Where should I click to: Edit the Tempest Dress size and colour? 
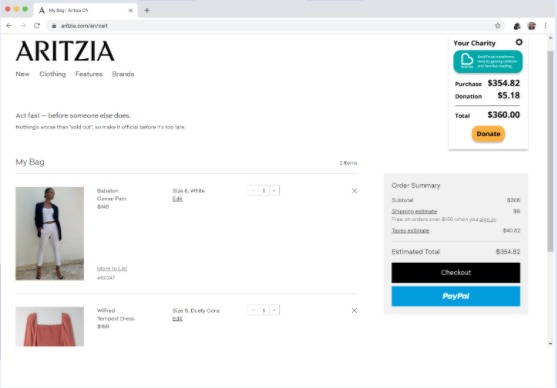177,318
